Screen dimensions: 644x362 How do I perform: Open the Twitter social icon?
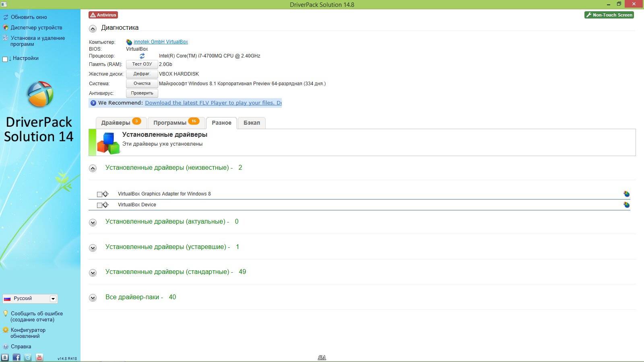(28, 357)
